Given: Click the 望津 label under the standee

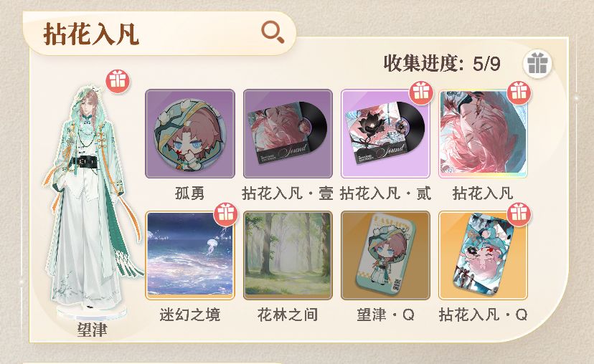Looking at the screenshot, I should pyautogui.click(x=92, y=330).
